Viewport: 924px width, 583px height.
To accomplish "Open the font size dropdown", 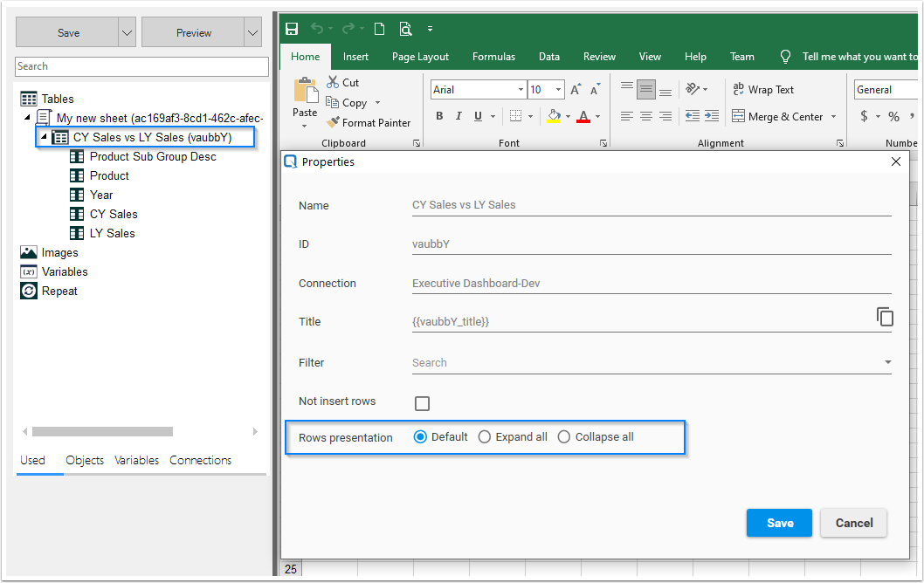I will [x=559, y=89].
